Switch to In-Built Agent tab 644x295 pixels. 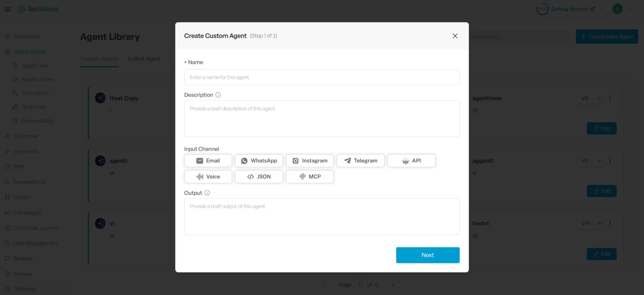144,59
